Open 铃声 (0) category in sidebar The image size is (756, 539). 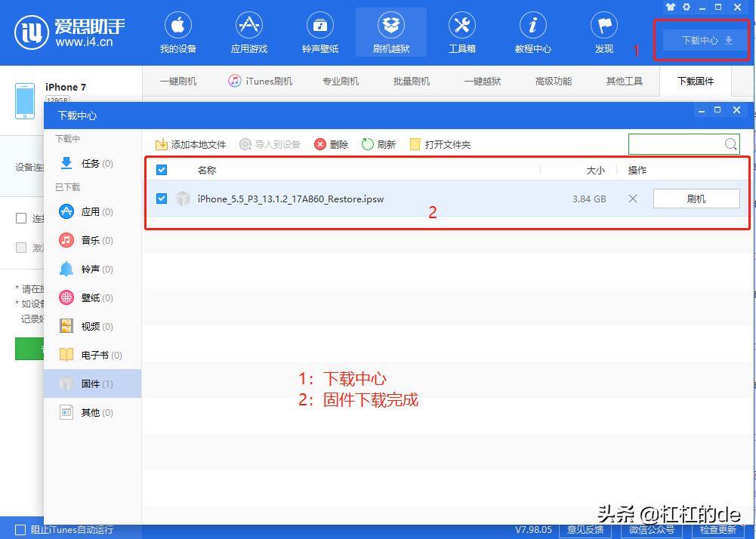pos(93,269)
